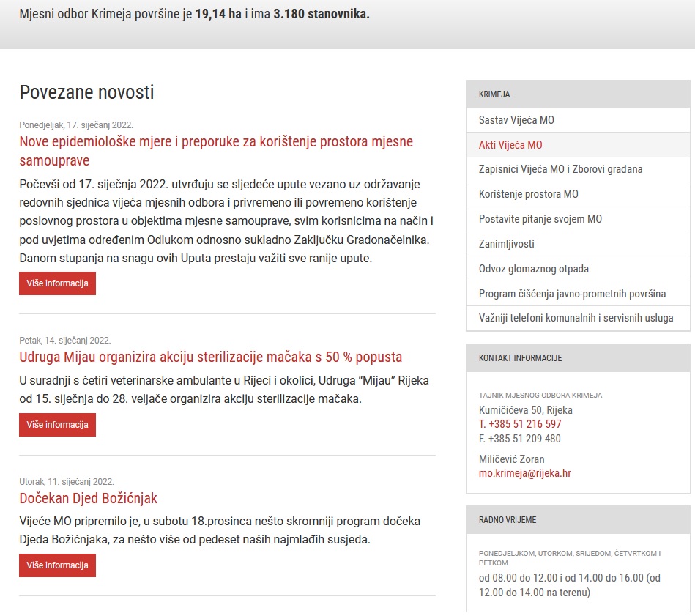Go to Korištenje prostora MO page
The image size is (695, 616).
(x=528, y=195)
